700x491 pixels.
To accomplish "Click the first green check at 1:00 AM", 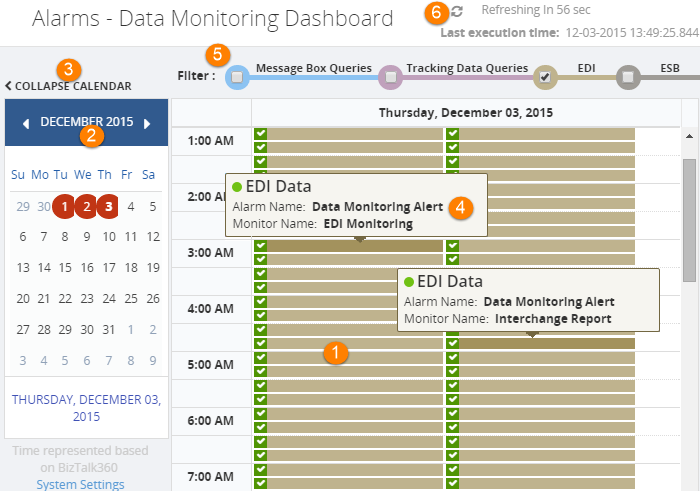I will click(261, 133).
